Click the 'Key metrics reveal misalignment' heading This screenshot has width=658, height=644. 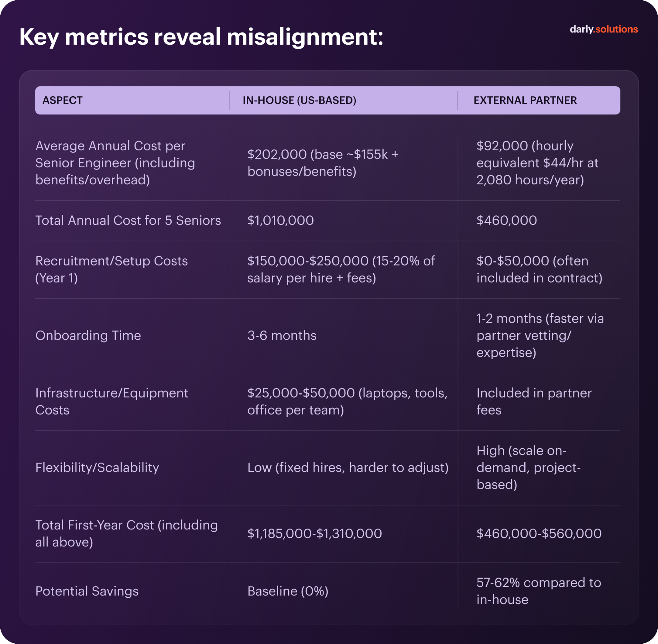[x=201, y=37]
